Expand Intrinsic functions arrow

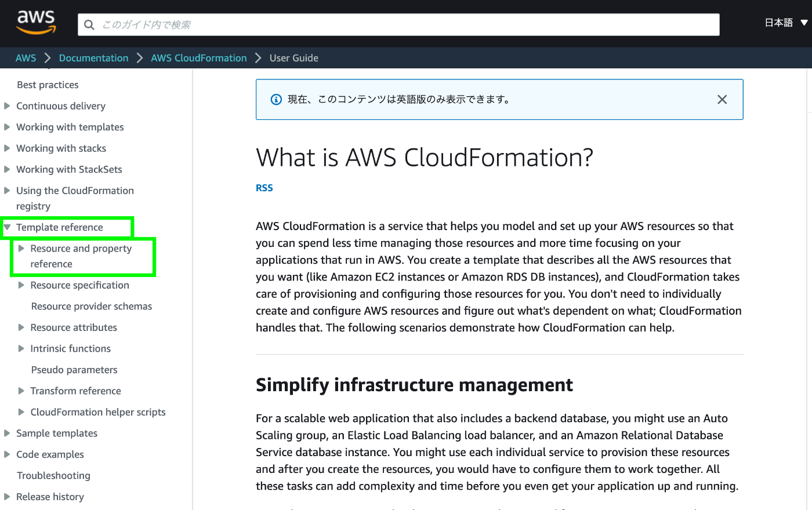pyautogui.click(x=21, y=348)
